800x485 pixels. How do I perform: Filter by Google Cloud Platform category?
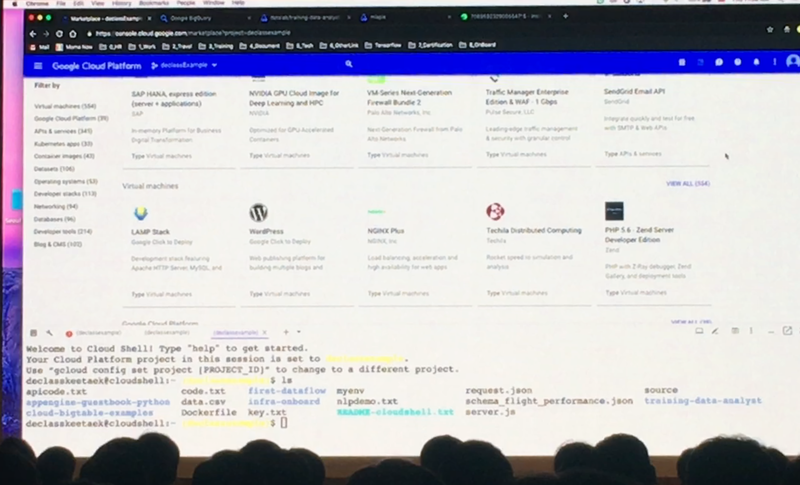coord(71,118)
